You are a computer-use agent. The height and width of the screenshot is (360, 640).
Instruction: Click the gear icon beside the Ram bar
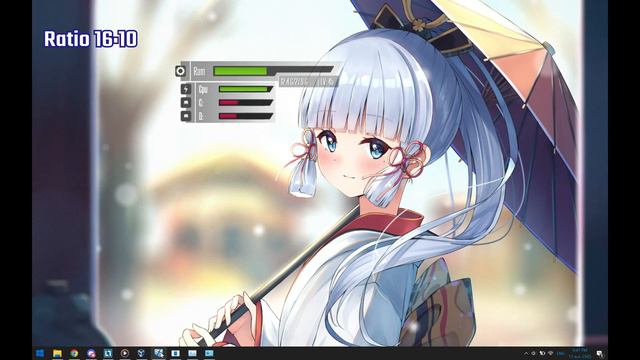tap(180, 71)
